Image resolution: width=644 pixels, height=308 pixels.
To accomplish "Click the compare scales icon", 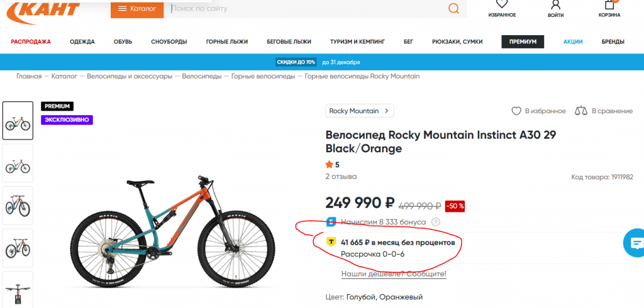I will tap(580, 111).
